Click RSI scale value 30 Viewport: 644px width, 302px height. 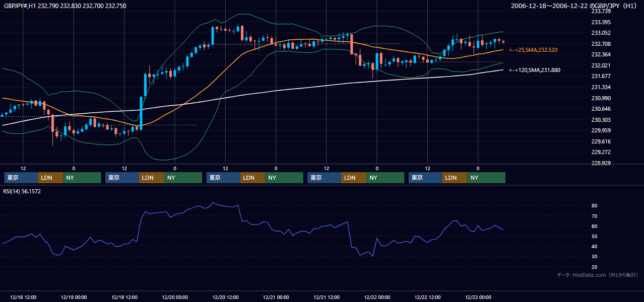595,257
